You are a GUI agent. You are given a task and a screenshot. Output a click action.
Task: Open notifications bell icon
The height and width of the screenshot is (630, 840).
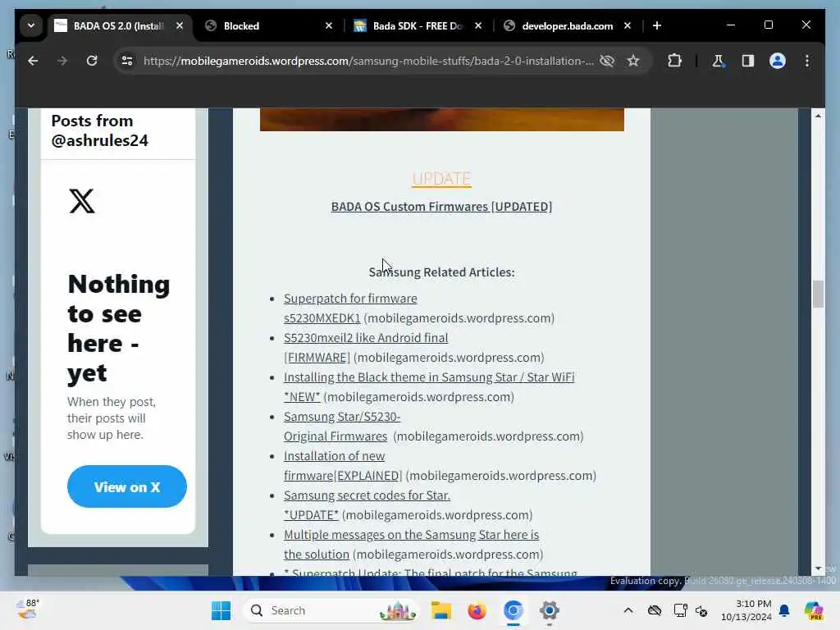784,610
